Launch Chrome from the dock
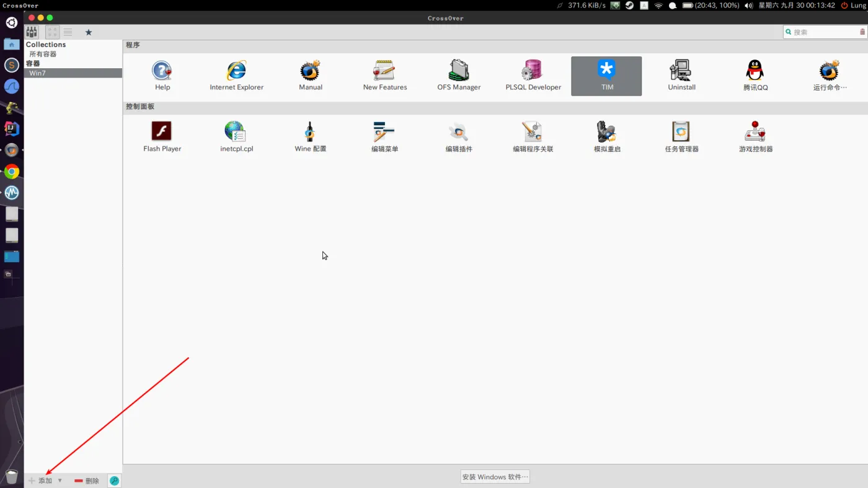The image size is (868, 488). point(12,172)
